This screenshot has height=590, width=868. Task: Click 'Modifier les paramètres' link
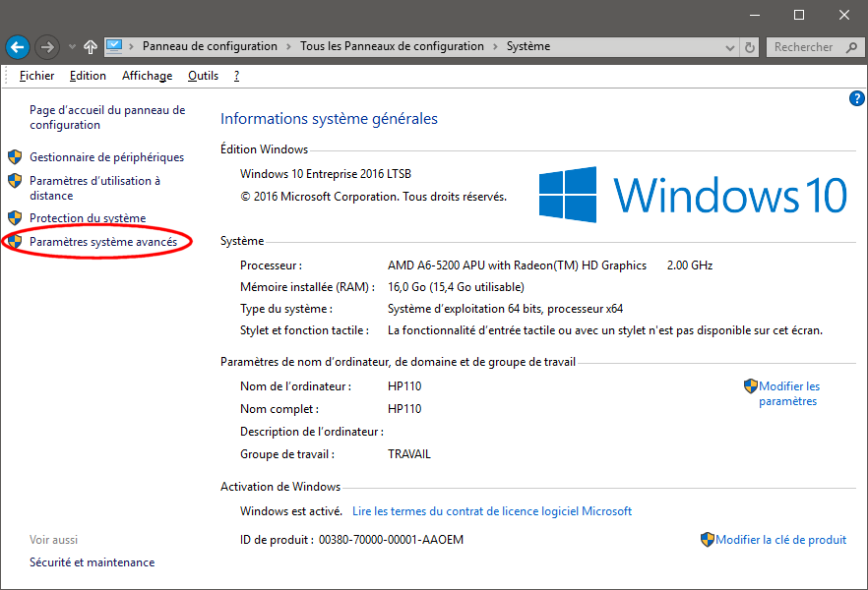[x=789, y=393]
